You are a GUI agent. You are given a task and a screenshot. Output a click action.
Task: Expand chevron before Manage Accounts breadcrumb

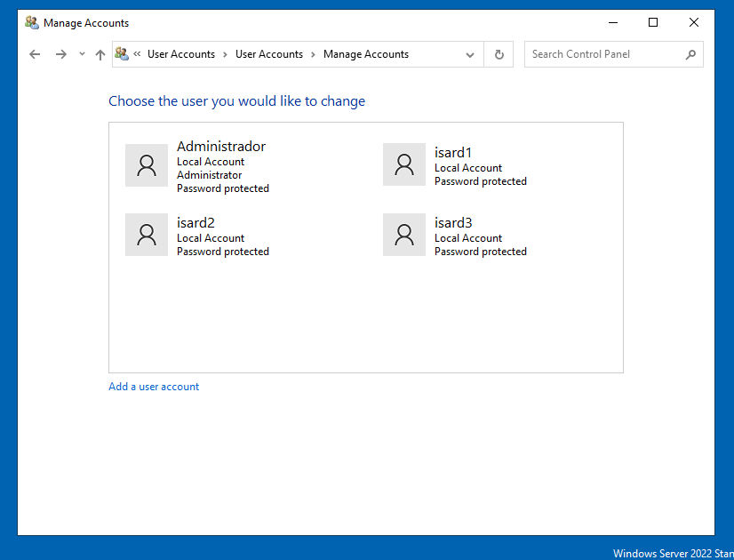pos(313,54)
